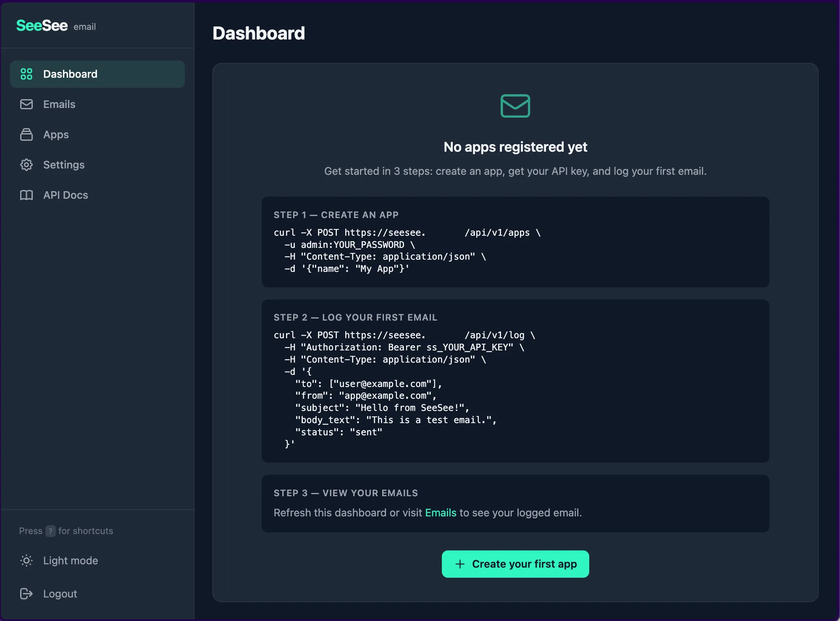Screen dimensions: 840x621
Task: Click the logout arrow icon
Action: [x=26, y=594]
